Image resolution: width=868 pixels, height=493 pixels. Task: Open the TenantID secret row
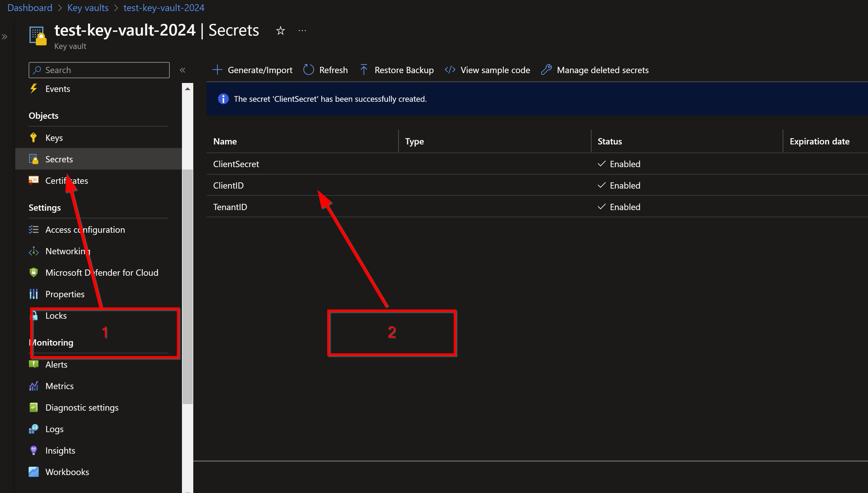tap(537, 207)
